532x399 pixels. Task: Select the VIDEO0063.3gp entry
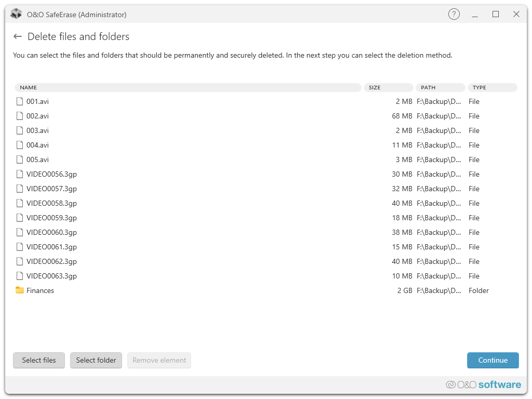pyautogui.click(x=51, y=276)
